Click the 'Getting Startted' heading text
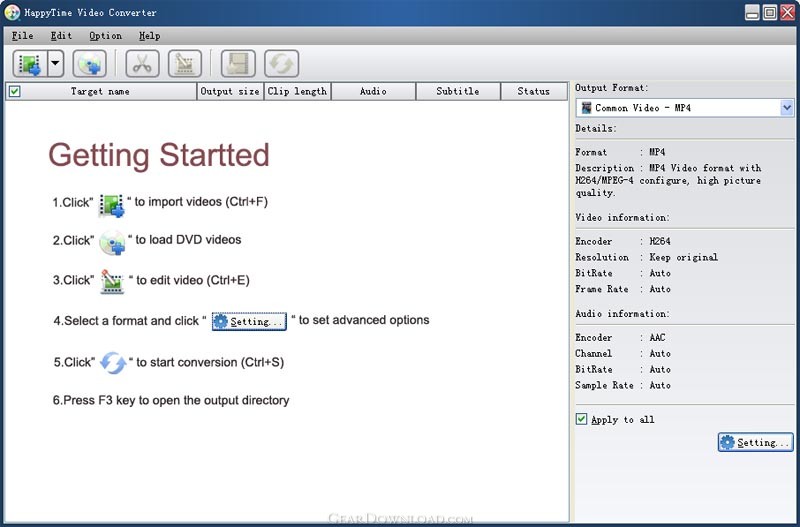800x527 pixels. [x=159, y=155]
